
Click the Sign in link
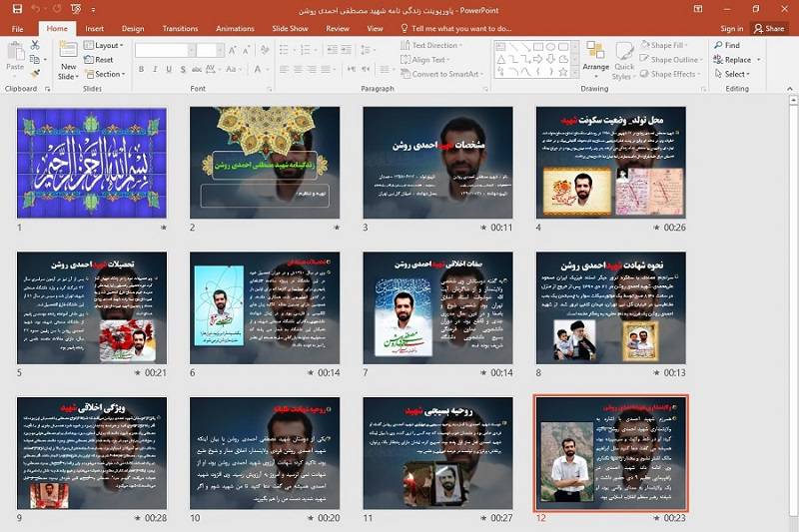(x=731, y=29)
